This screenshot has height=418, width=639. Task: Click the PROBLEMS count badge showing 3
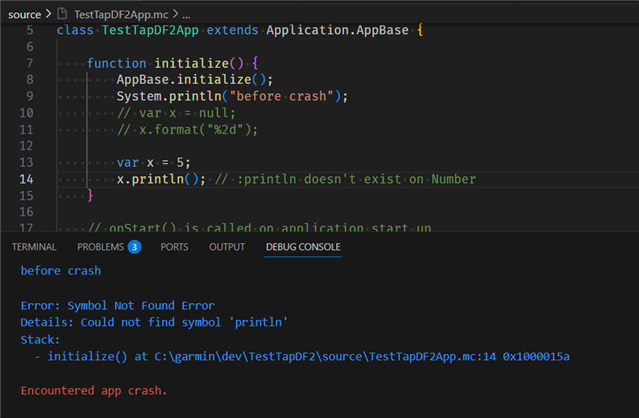point(134,247)
